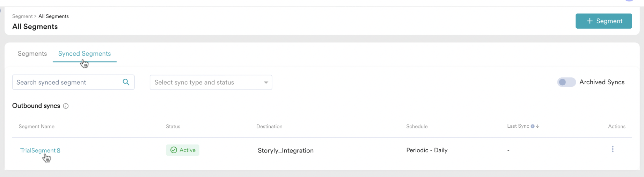Click the search magnifier icon
Image resolution: width=644 pixels, height=177 pixels.
(x=126, y=82)
